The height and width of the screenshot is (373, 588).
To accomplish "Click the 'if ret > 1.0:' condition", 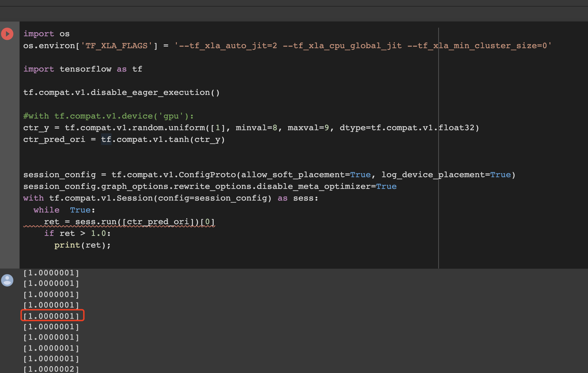I will coord(77,233).
